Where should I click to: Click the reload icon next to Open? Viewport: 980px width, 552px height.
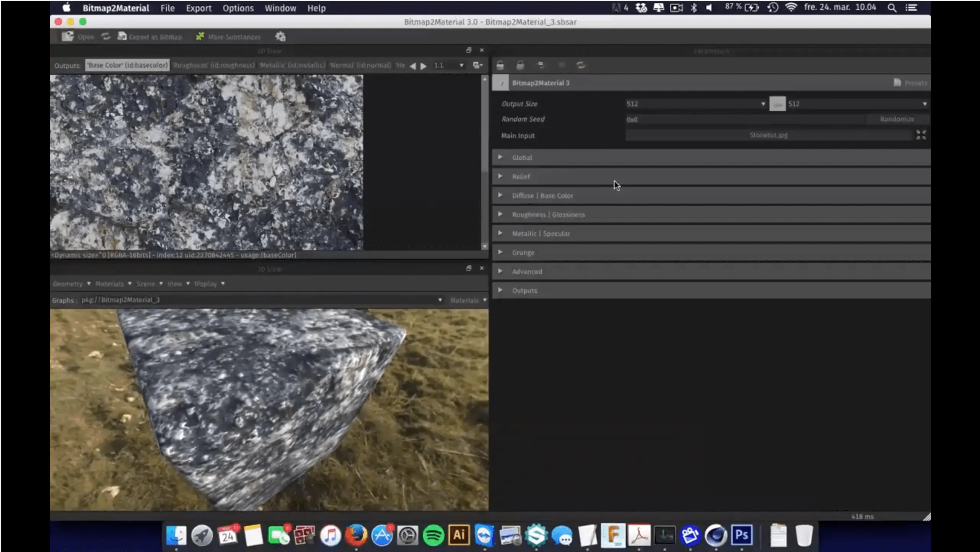pos(106,36)
